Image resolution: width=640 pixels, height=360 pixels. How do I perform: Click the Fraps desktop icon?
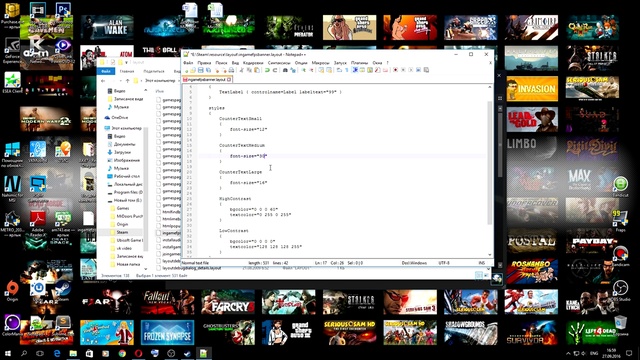pyautogui.click(x=620, y=220)
